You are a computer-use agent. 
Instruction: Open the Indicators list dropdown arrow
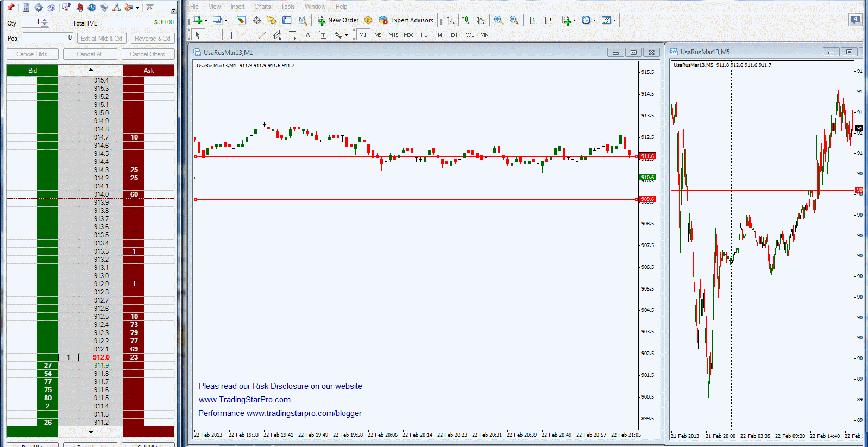(574, 20)
